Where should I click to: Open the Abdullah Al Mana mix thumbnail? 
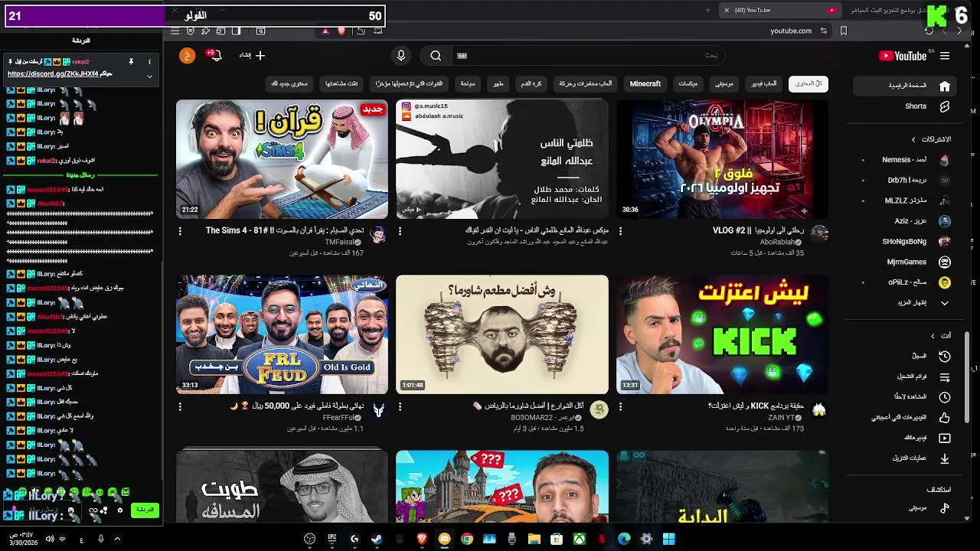click(502, 159)
